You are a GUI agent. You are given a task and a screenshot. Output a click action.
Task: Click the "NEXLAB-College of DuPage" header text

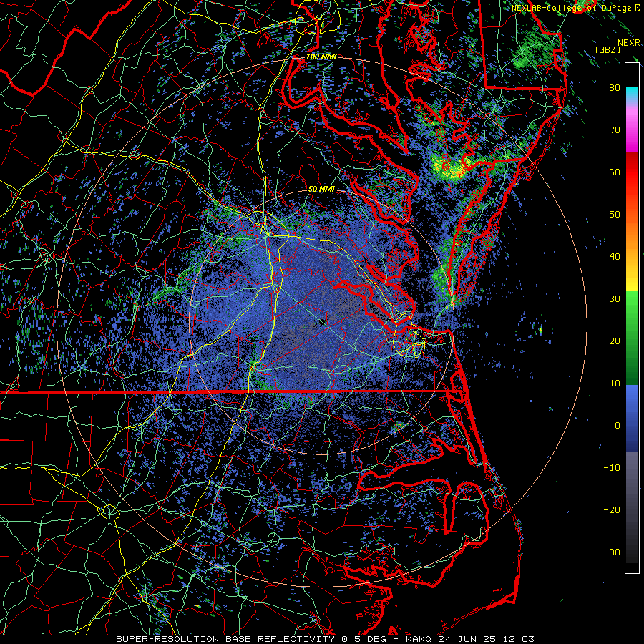point(572,8)
